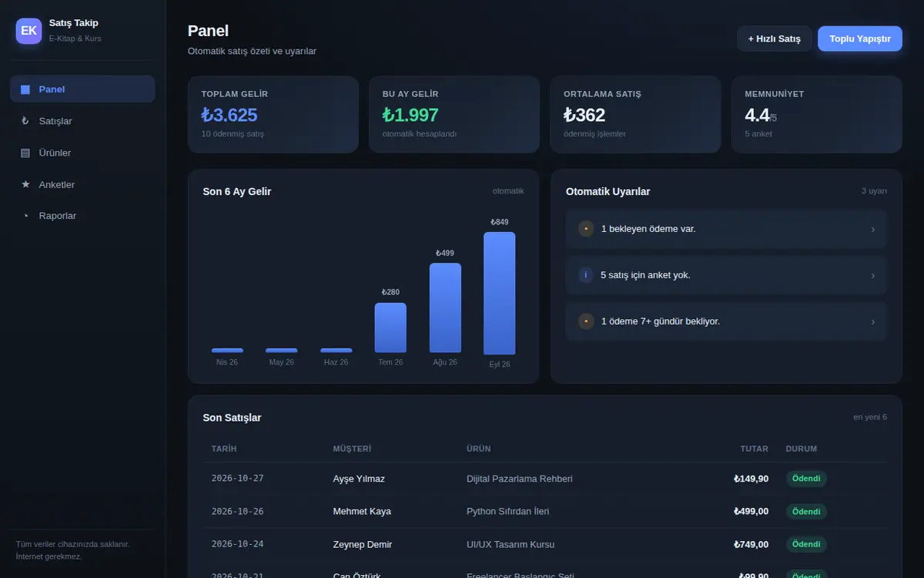Expand the '1 bekleyen ödeme var.' alert chevron
Viewport: 924px width, 578px height.
point(872,229)
